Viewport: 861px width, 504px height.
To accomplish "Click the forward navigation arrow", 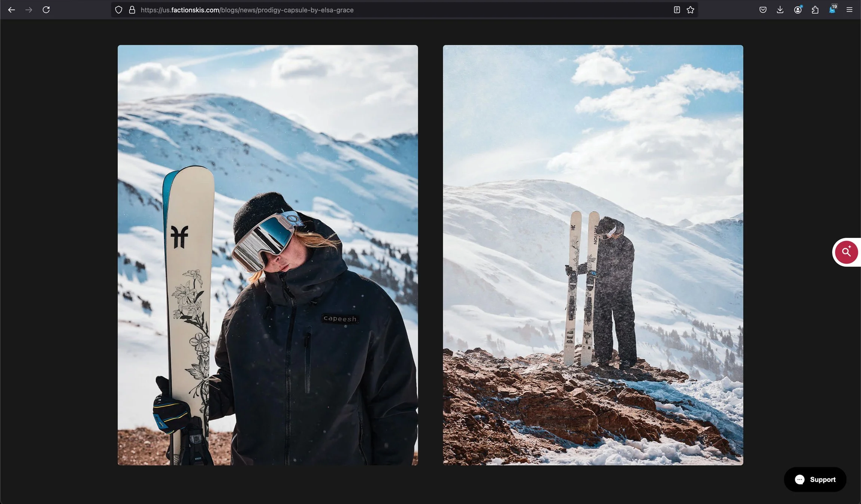I will 29,10.
